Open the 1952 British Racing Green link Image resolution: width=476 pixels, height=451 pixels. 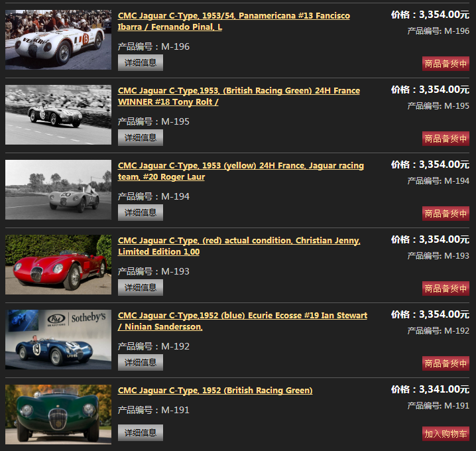215,390
